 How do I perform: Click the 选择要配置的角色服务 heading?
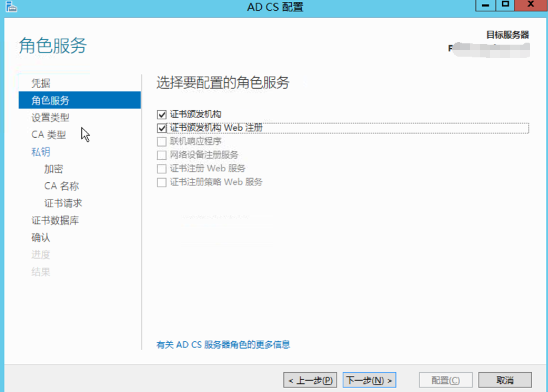pyautogui.click(x=223, y=83)
